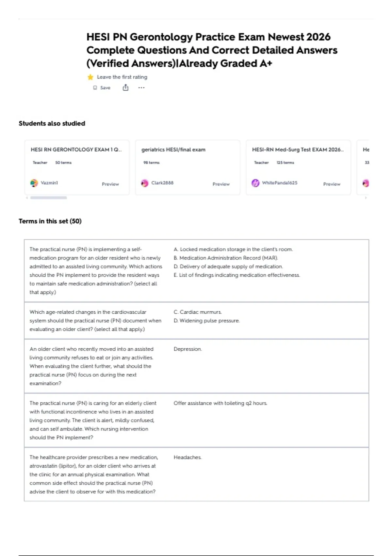Click WhitePanda1625's profile avatar
The width and height of the screenshot is (392, 556).
pos(255,183)
